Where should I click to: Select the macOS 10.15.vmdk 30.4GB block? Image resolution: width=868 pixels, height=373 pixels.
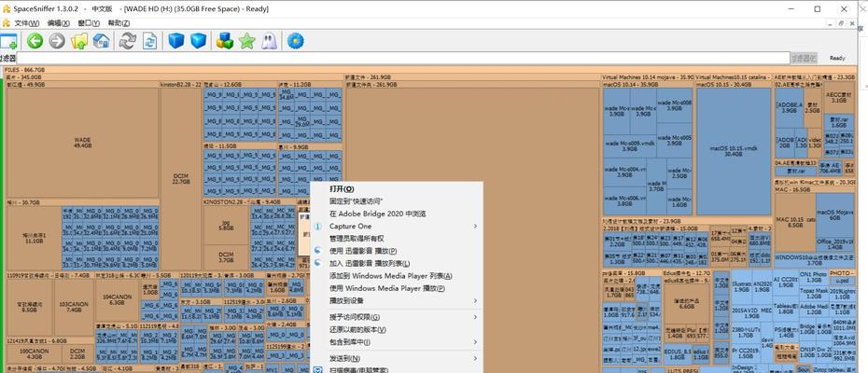[x=734, y=152]
